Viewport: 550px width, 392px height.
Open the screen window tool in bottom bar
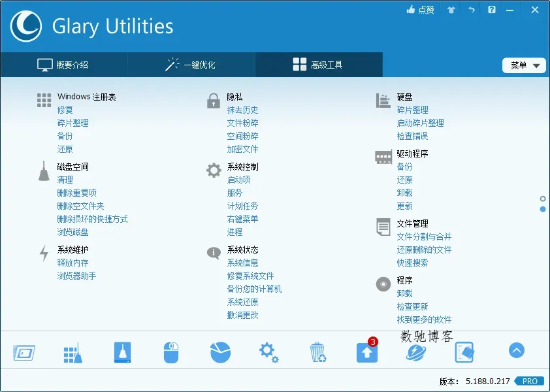[x=24, y=353]
